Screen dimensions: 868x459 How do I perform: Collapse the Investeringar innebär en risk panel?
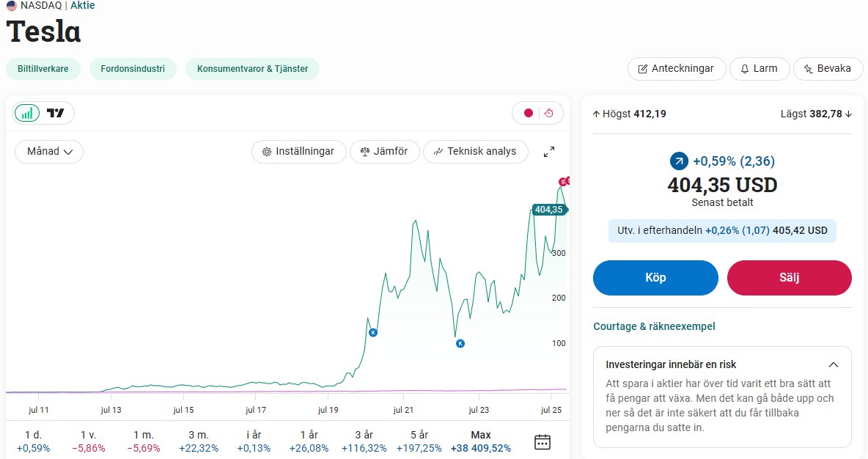click(x=833, y=365)
